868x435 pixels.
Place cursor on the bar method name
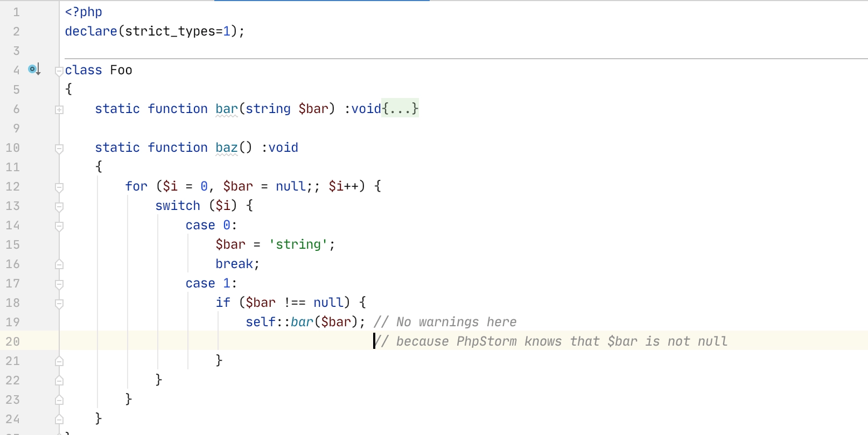(227, 109)
